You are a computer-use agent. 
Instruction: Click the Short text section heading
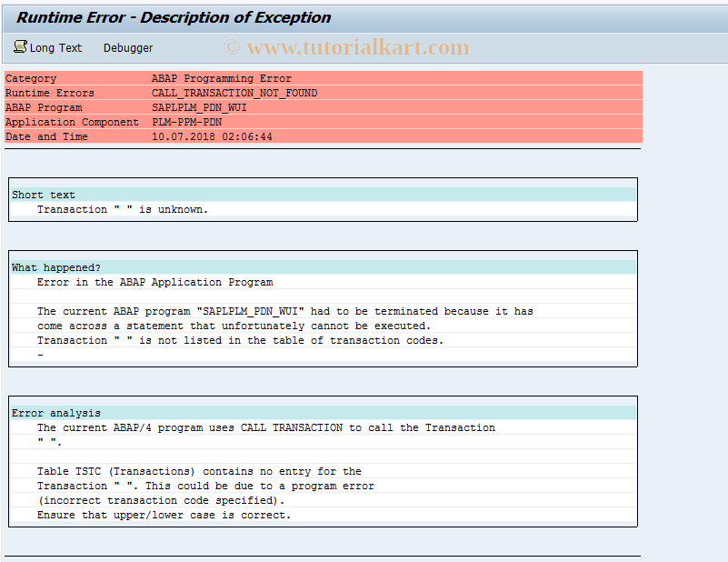(44, 195)
